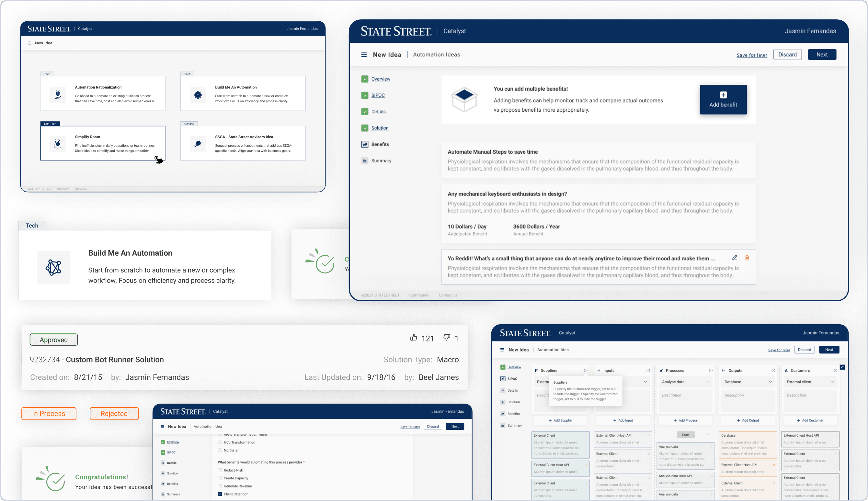Collapse the SIPOC view with the top-right corner icon
868x501 pixels.
(x=842, y=367)
